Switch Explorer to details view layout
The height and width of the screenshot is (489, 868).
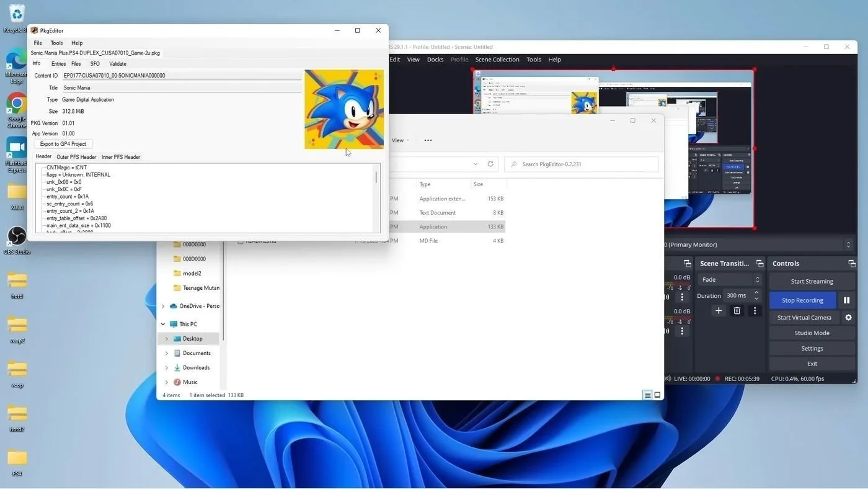[647, 395]
